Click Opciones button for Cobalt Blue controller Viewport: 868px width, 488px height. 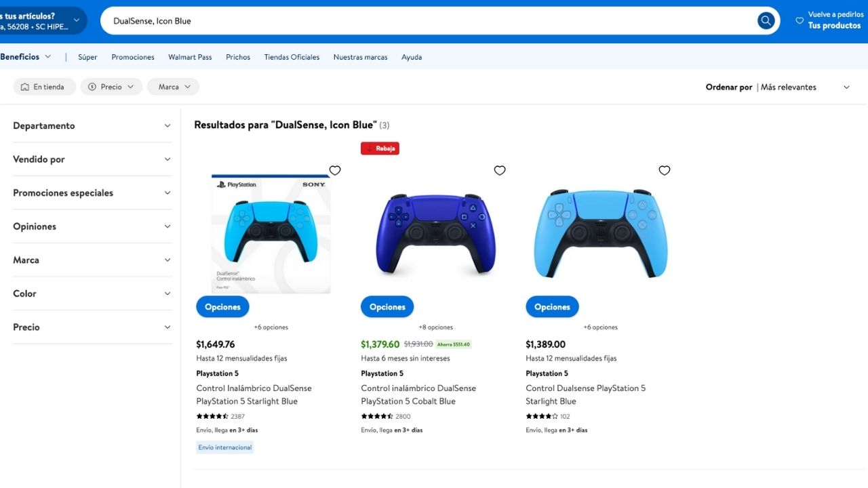point(387,307)
